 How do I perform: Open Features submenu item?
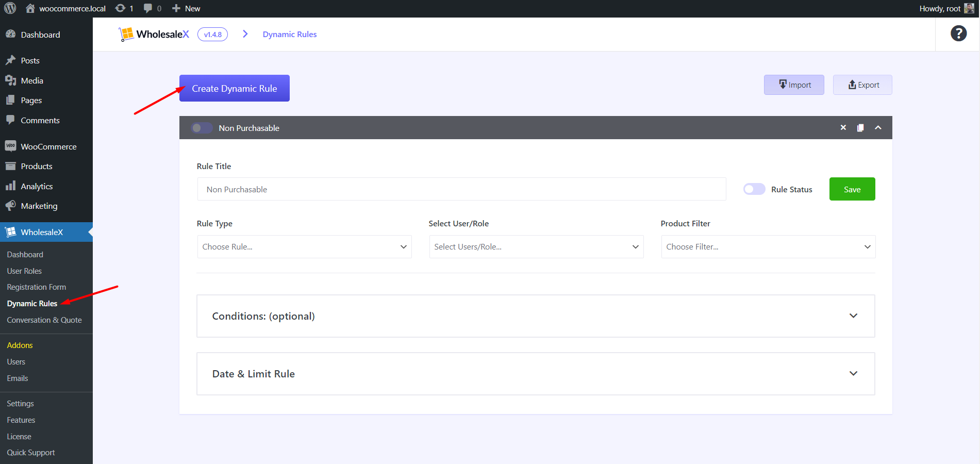pos(21,420)
